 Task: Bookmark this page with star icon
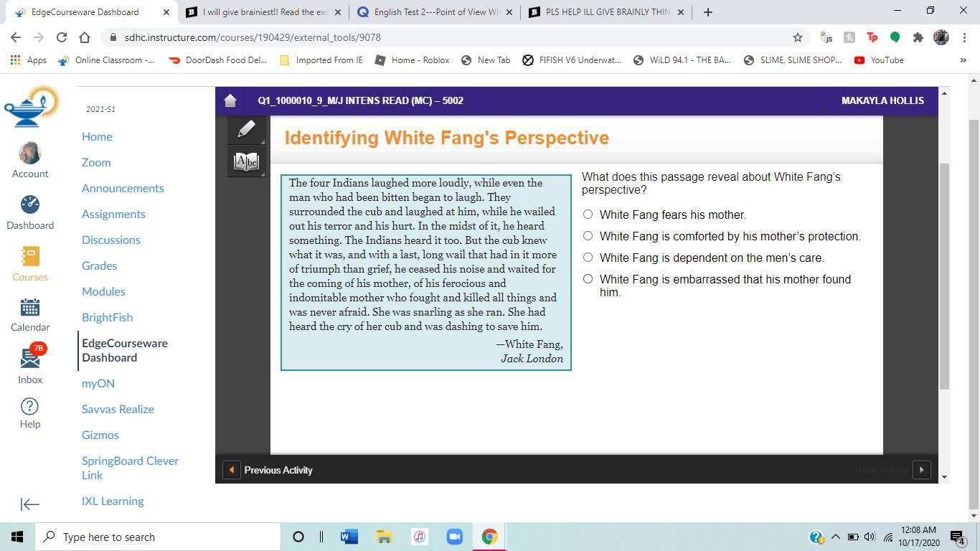(x=797, y=37)
